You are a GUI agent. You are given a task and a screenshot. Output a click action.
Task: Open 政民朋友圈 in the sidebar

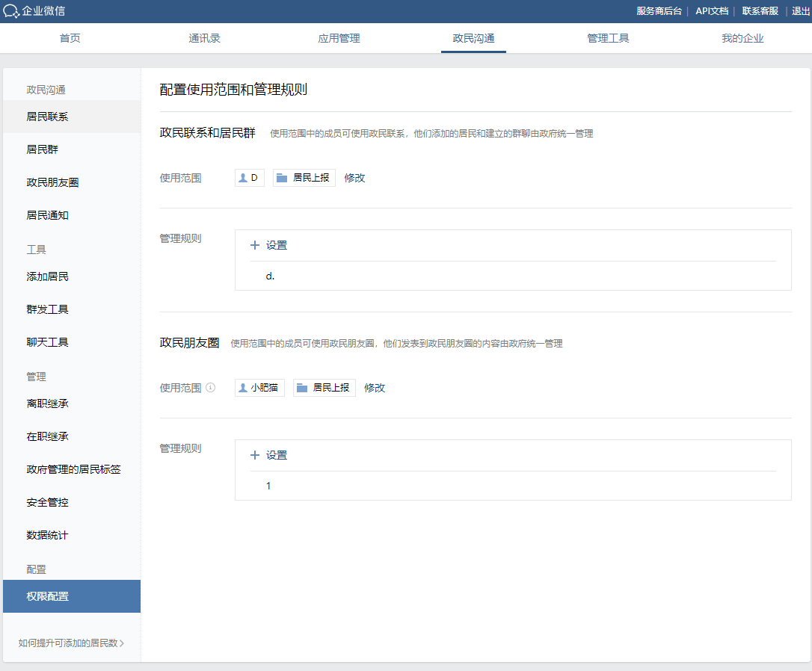tap(72, 182)
